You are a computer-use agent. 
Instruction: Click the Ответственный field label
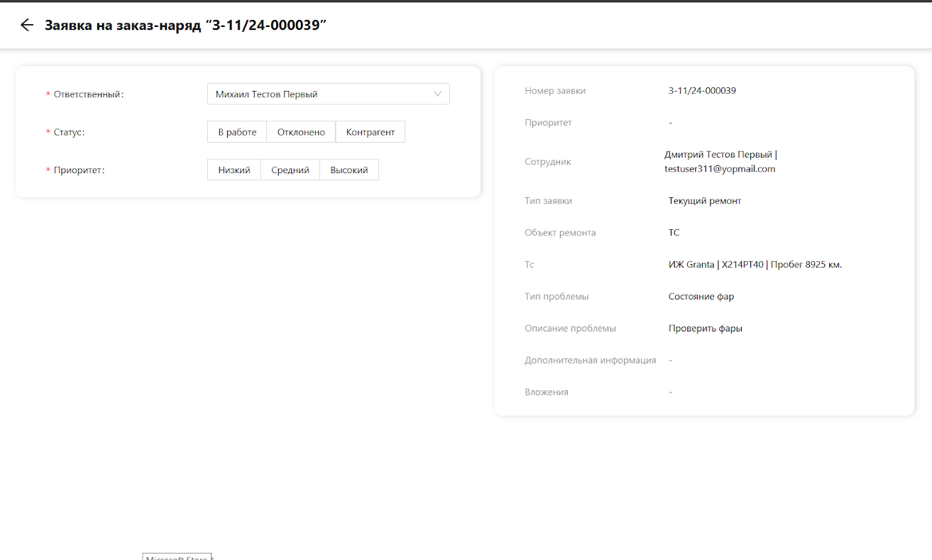pos(89,94)
